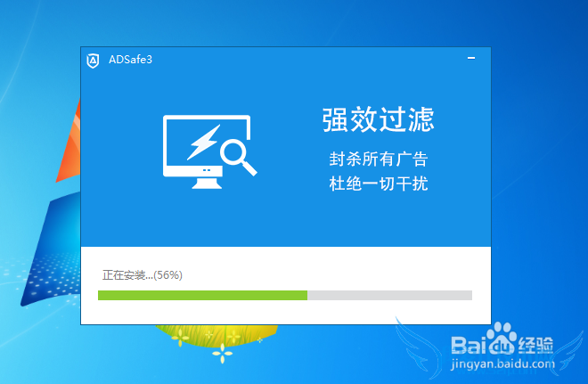The width and height of the screenshot is (588, 384).
Task: Click the Bai text of the Baidu logo
Action: (469, 346)
